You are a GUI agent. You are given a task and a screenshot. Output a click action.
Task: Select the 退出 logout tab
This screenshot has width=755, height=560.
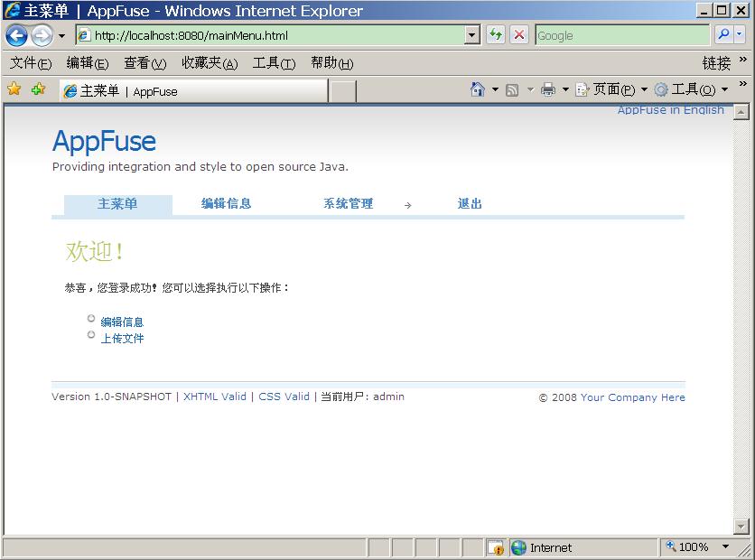pyautogui.click(x=470, y=204)
